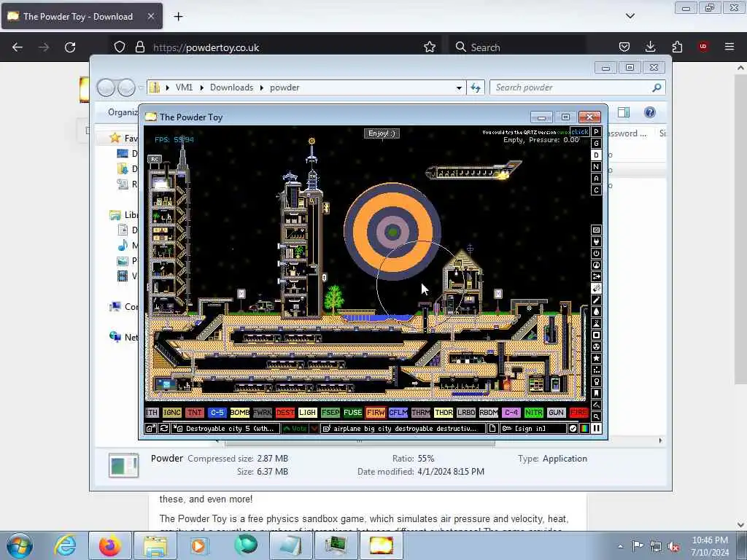
Task: Click the Destroyable city 5 save button
Action: [225, 429]
